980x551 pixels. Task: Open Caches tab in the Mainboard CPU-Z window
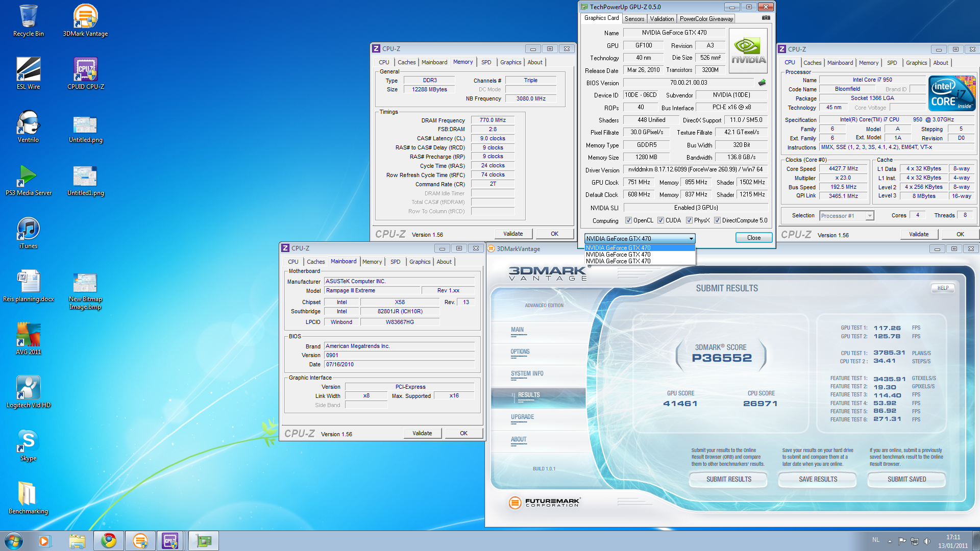pyautogui.click(x=316, y=262)
